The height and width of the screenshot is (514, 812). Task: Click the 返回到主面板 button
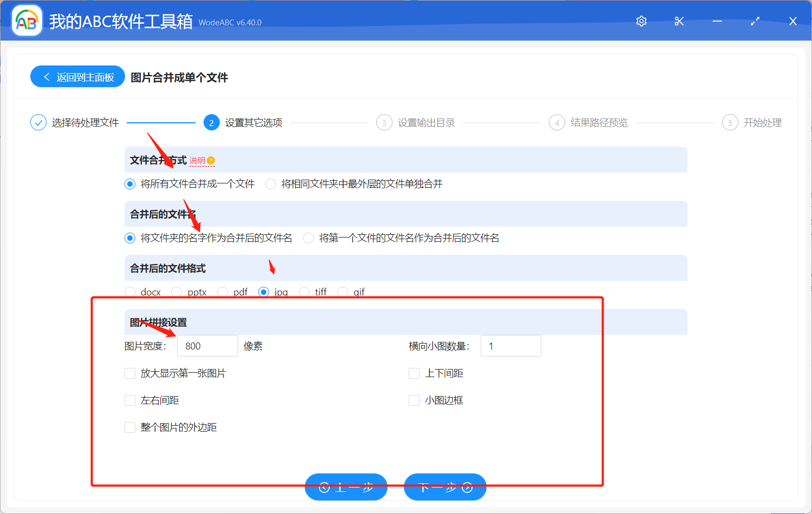click(x=77, y=77)
